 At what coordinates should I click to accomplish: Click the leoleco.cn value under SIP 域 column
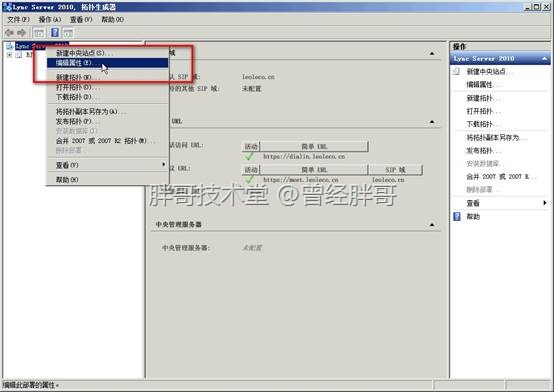tap(388, 180)
